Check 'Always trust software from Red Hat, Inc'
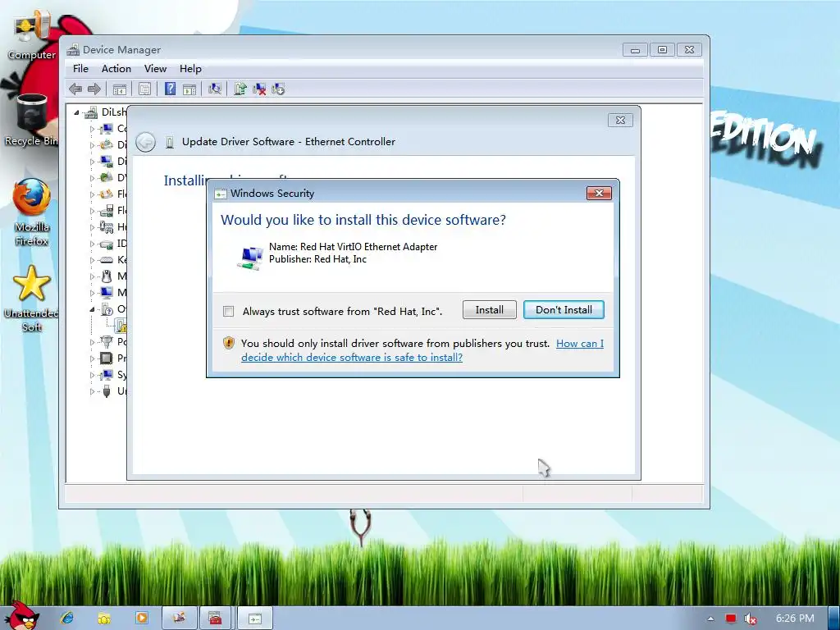Screen dimensions: 840x630 pyautogui.click(x=229, y=311)
